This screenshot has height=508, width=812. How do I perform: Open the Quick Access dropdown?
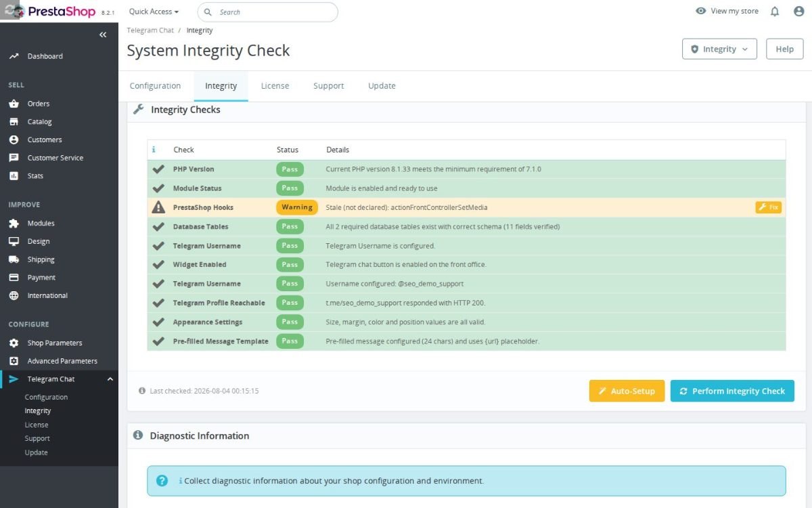pyautogui.click(x=154, y=12)
